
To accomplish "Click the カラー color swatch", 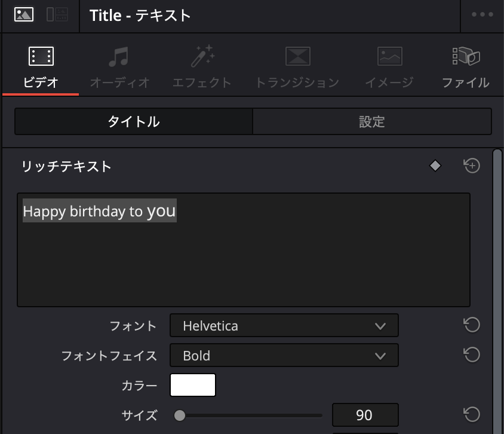I will click(x=192, y=385).
